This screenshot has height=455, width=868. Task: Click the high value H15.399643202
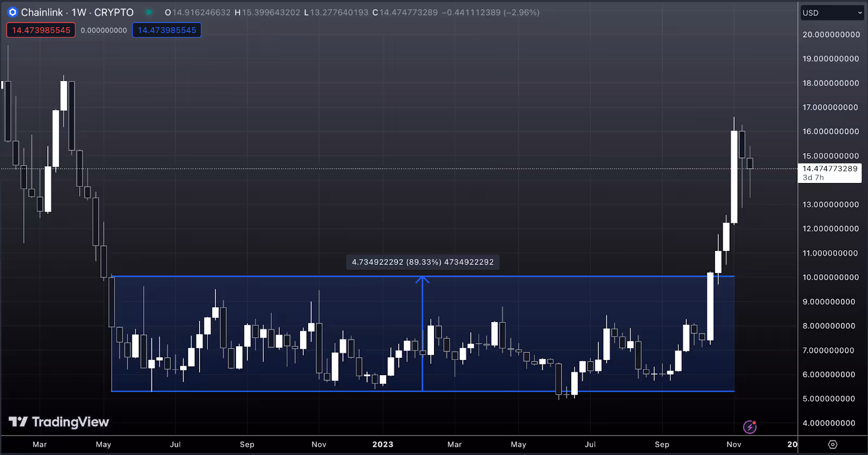pyautogui.click(x=267, y=12)
